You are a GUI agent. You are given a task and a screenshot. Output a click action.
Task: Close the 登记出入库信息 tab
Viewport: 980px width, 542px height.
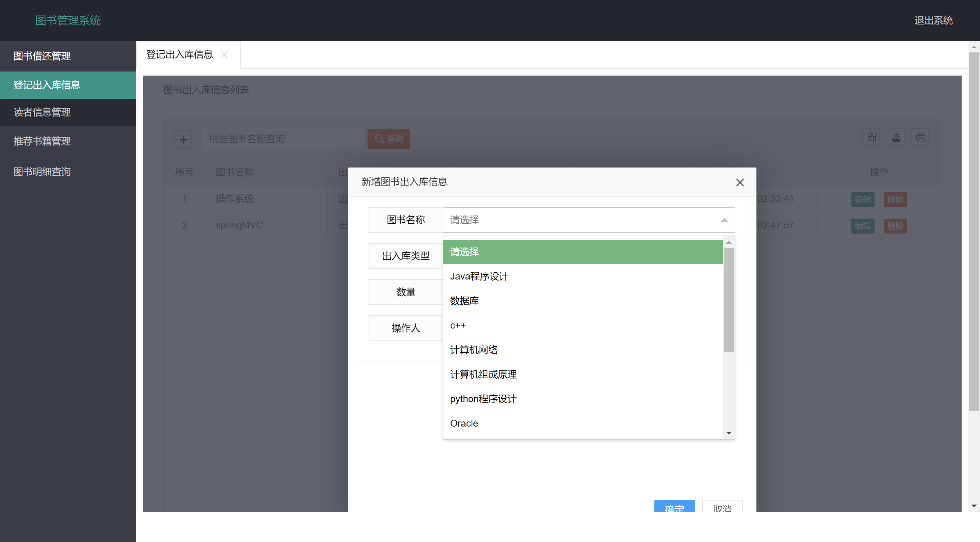[225, 55]
